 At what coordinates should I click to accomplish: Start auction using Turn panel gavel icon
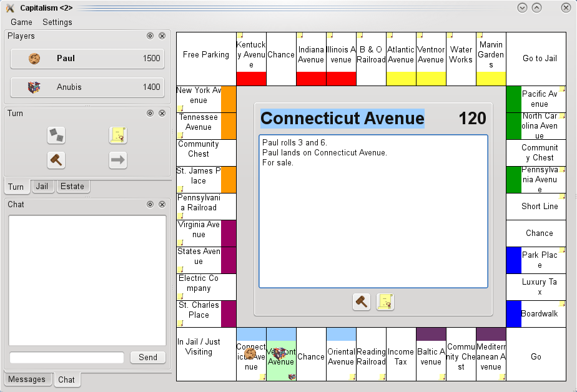coord(56,160)
